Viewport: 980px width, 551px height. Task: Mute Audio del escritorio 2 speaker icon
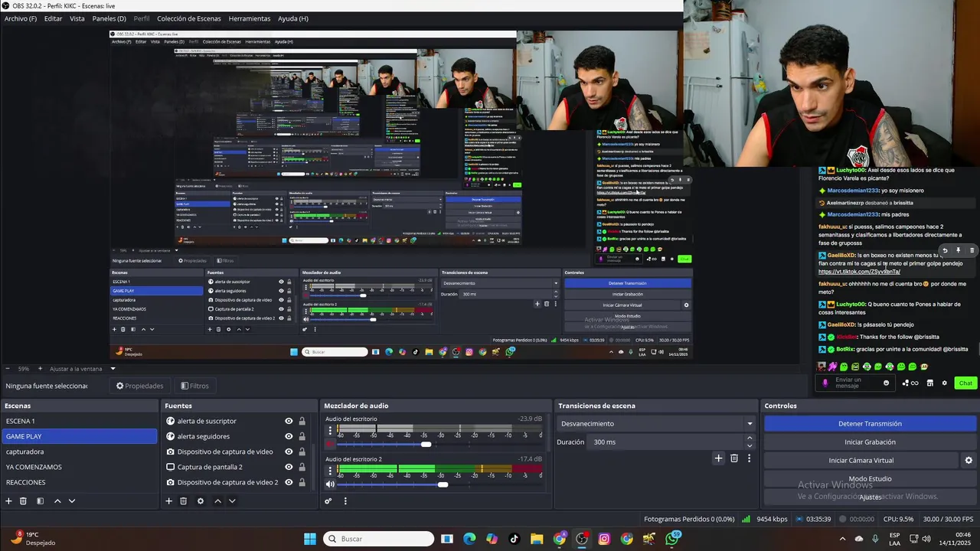tap(330, 484)
